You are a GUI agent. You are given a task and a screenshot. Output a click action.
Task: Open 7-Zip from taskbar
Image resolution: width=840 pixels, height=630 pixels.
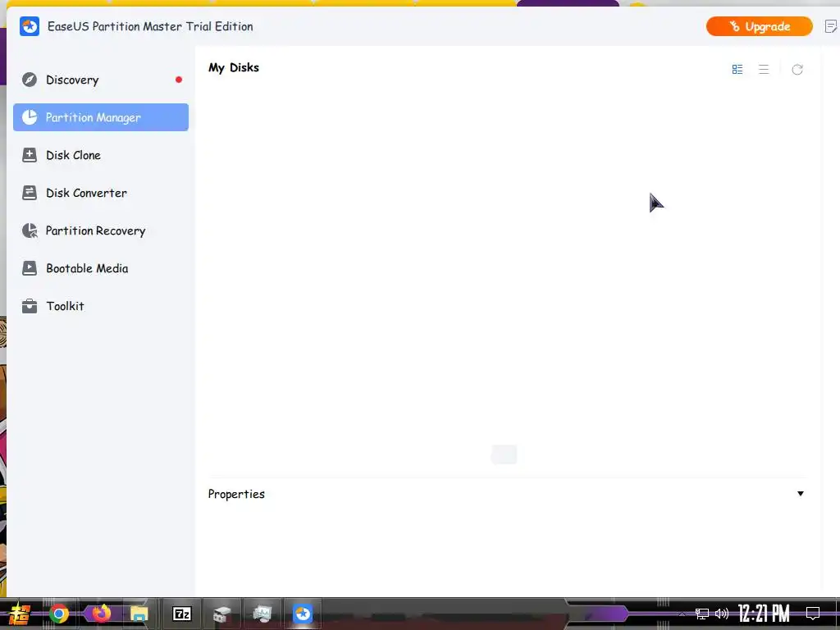coord(182,614)
